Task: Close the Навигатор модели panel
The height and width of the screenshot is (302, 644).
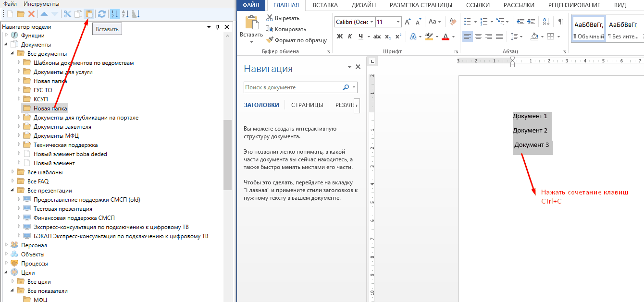Action: 227,27
